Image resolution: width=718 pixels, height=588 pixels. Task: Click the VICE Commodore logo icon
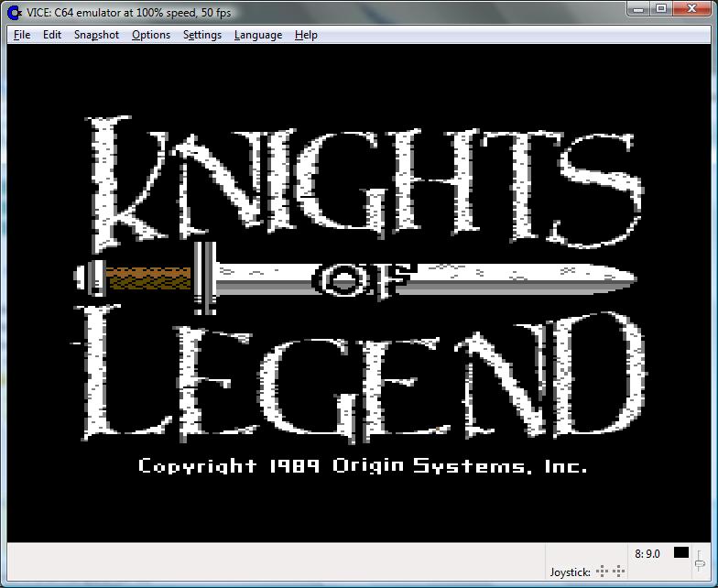[15, 13]
